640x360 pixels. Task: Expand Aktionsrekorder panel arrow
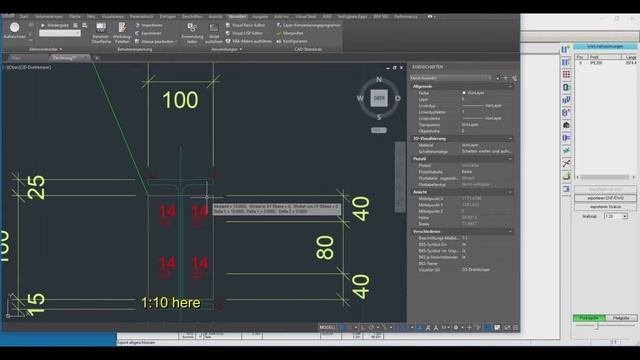[61, 49]
